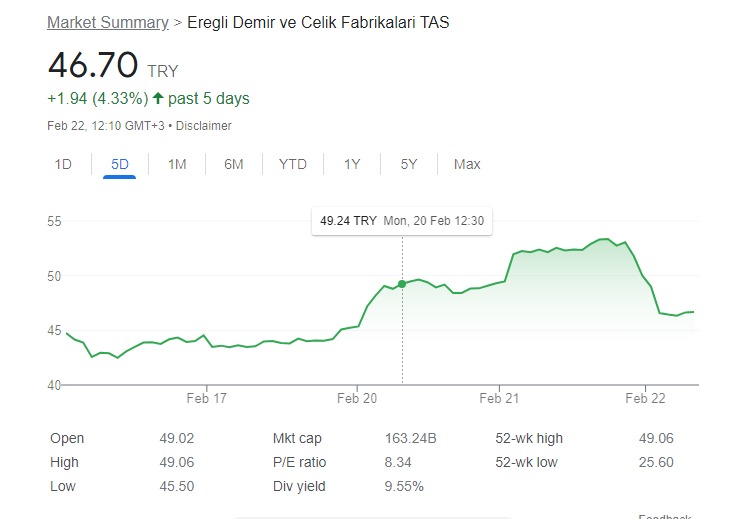
Task: Click '+1.94 (4.33%)' change text
Action: [98, 99]
